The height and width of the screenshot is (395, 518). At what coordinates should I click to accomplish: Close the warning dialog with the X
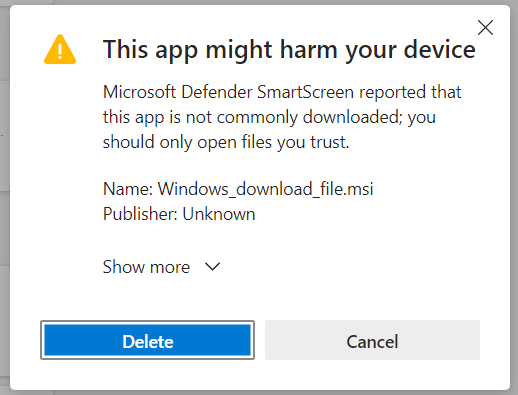[x=485, y=27]
